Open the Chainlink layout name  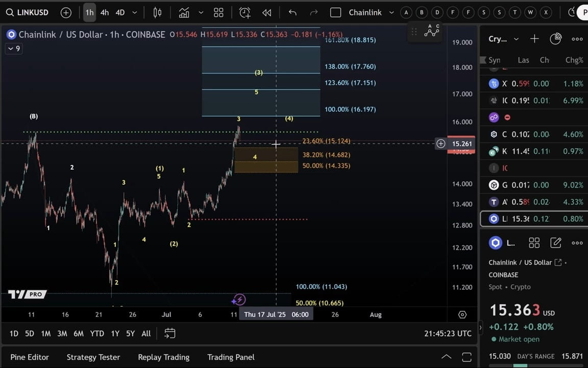tap(365, 12)
